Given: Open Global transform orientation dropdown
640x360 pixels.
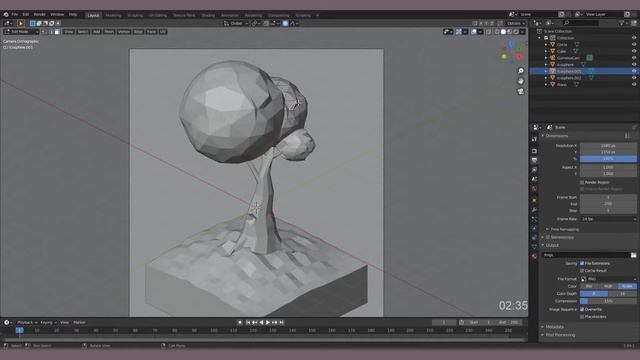Looking at the screenshot, I should pyautogui.click(x=236, y=23).
